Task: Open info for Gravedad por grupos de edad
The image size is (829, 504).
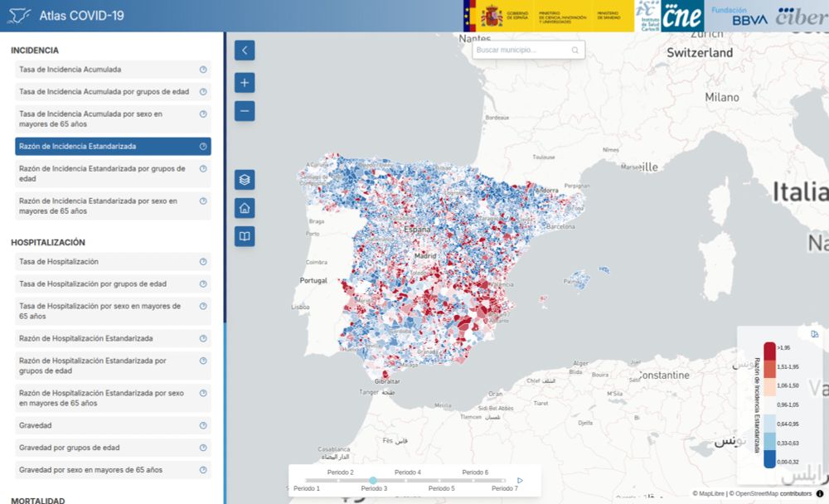Action: [203, 448]
